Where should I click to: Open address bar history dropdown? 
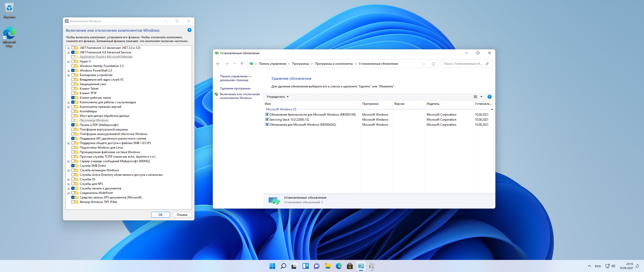click(424, 64)
